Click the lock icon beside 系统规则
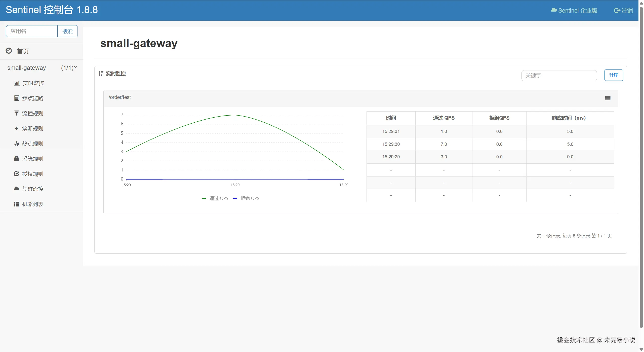The width and height of the screenshot is (644, 352). [x=17, y=159]
